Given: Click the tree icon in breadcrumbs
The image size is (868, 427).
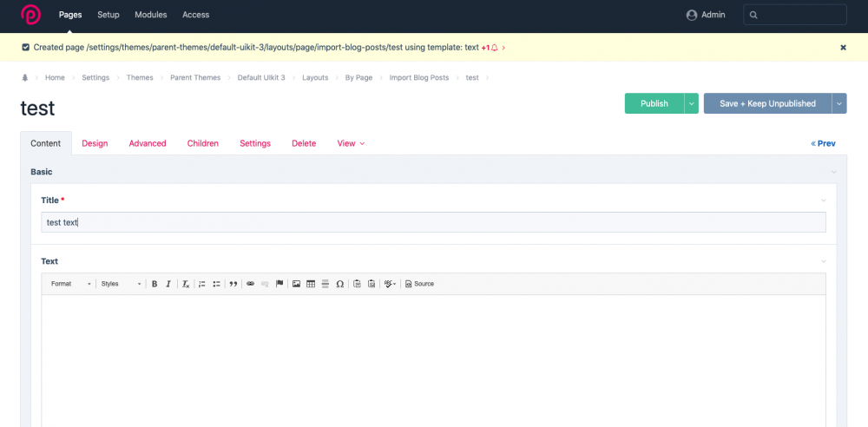Looking at the screenshot, I should click(24, 77).
